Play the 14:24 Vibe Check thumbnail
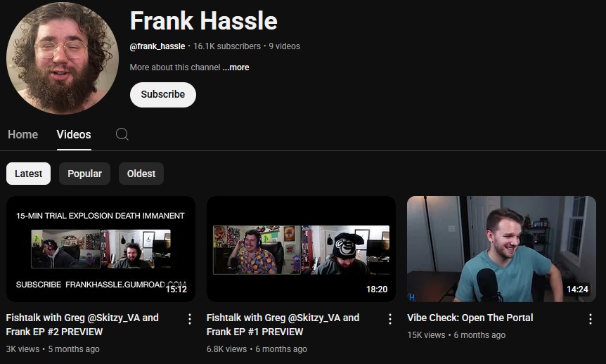606x364 pixels. 501,249
